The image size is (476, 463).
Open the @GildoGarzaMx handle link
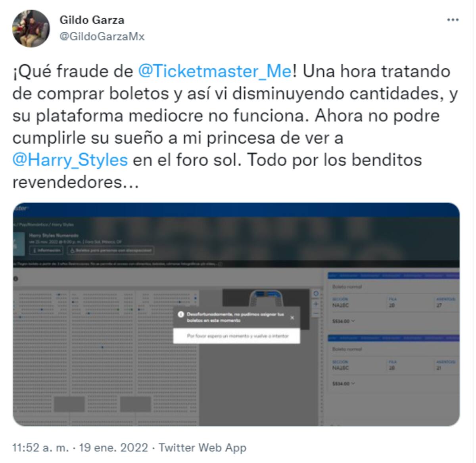102,37
